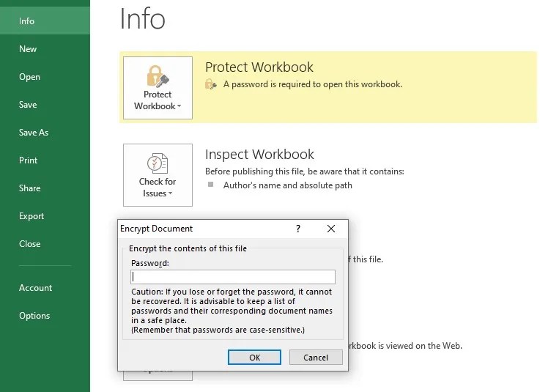Click 'Author's name and absolute path' text
This screenshot has width=559, height=392.
[288, 185]
